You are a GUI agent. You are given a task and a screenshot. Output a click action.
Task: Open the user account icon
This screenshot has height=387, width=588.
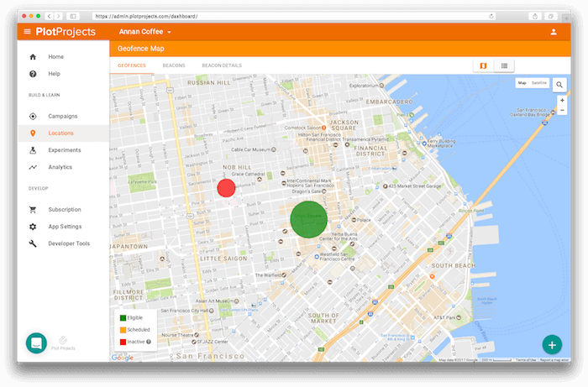[554, 32]
